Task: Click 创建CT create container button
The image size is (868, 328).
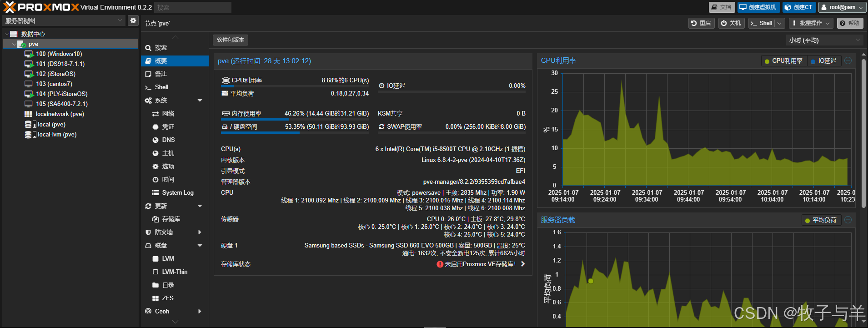Action: pos(799,7)
